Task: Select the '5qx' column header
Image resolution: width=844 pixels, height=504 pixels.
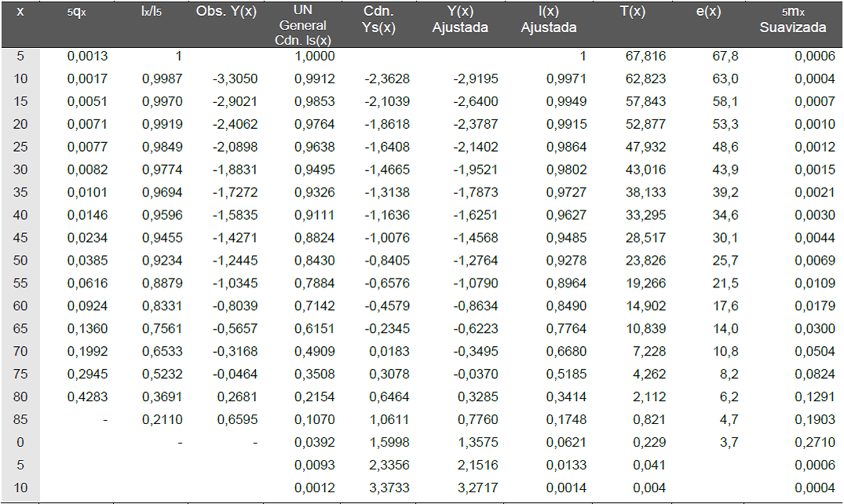Action: click(x=76, y=12)
